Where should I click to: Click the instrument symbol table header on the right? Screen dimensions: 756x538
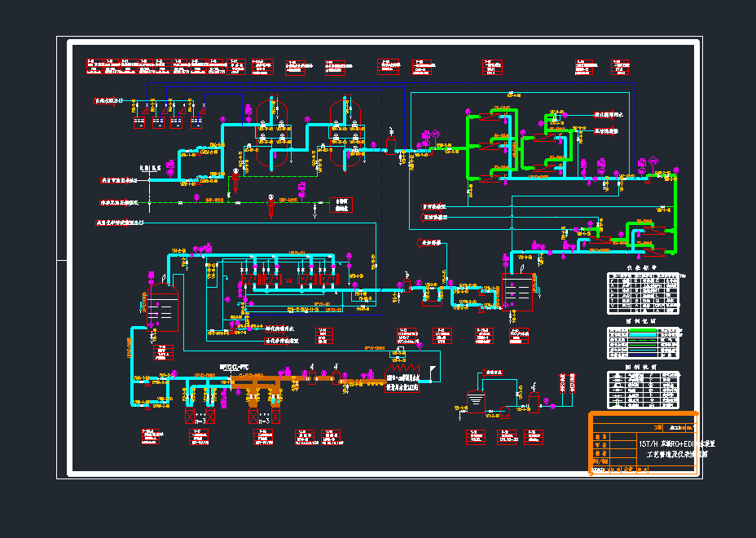tap(643, 267)
